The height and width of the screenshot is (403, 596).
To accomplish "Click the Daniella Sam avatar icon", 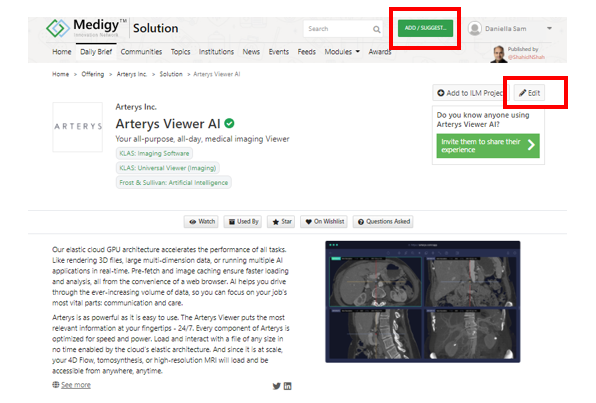I will tap(474, 29).
